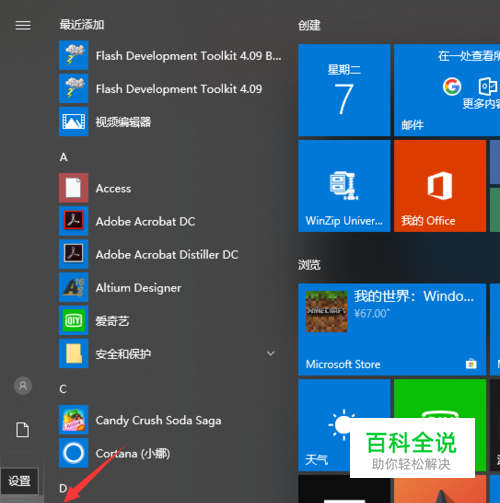The width and height of the screenshot is (500, 503).
Task: Click the 浏览 group heading
Action: 309,265
